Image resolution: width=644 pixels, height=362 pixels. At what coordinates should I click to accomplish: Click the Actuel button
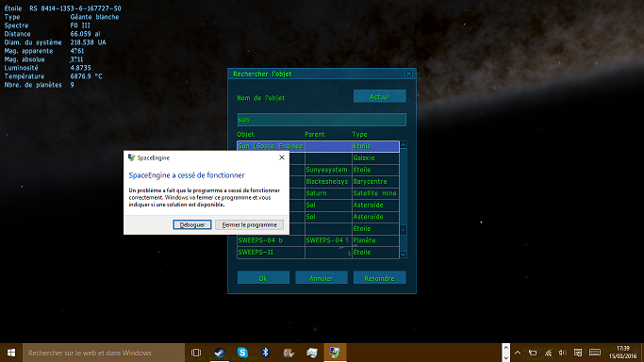[379, 96]
